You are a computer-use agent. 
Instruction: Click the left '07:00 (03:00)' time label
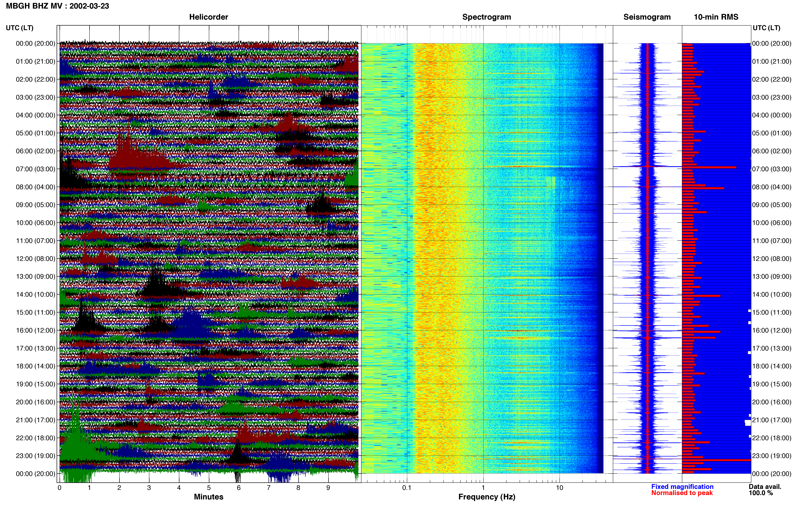[x=36, y=169]
